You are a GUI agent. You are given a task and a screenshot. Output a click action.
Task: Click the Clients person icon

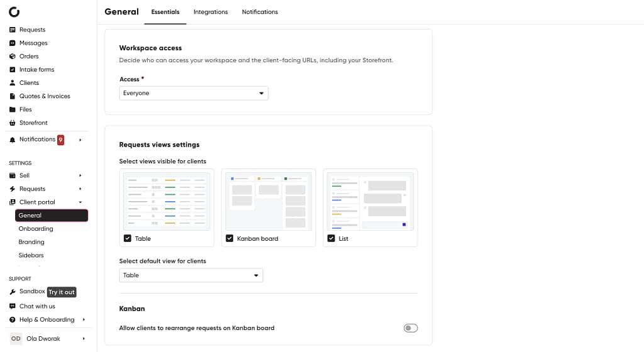point(13,83)
